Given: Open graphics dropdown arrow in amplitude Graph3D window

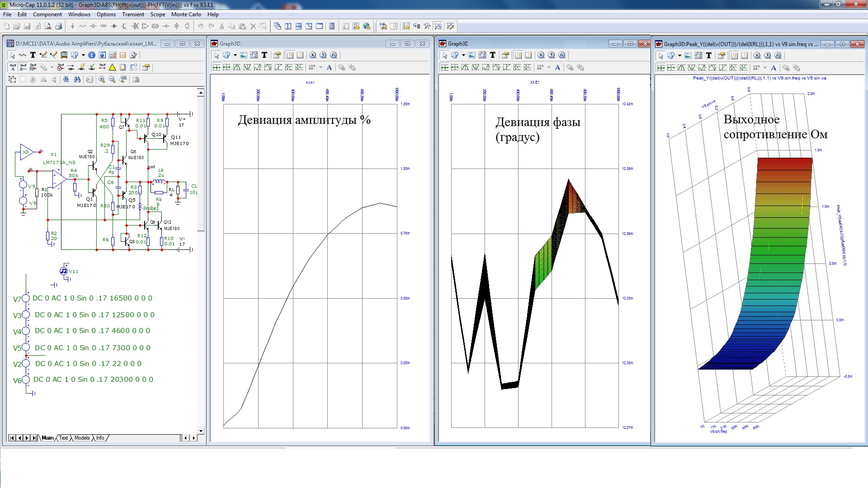Looking at the screenshot, I should click(x=235, y=55).
